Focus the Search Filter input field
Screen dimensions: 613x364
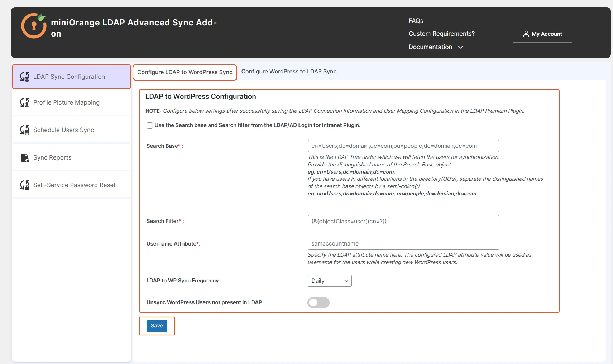point(403,221)
